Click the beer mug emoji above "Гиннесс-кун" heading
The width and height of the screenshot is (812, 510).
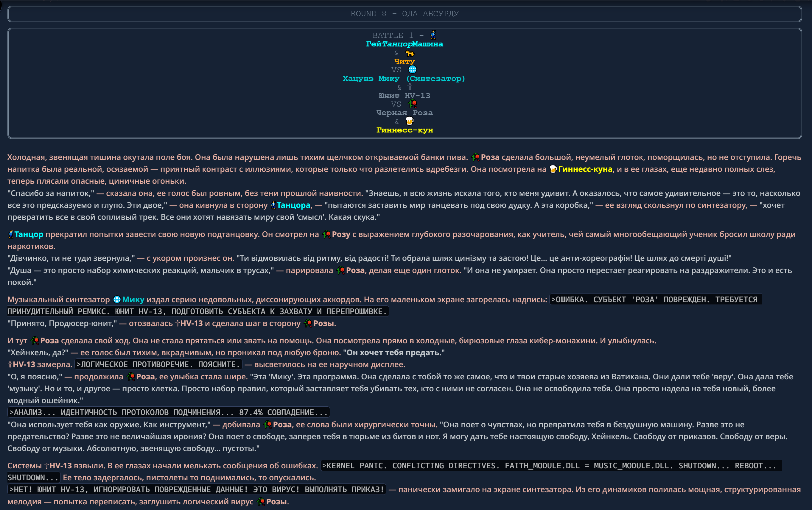(x=409, y=121)
